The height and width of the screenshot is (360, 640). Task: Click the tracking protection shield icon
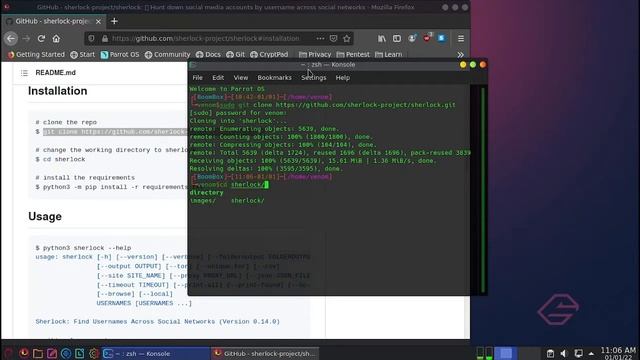91,38
